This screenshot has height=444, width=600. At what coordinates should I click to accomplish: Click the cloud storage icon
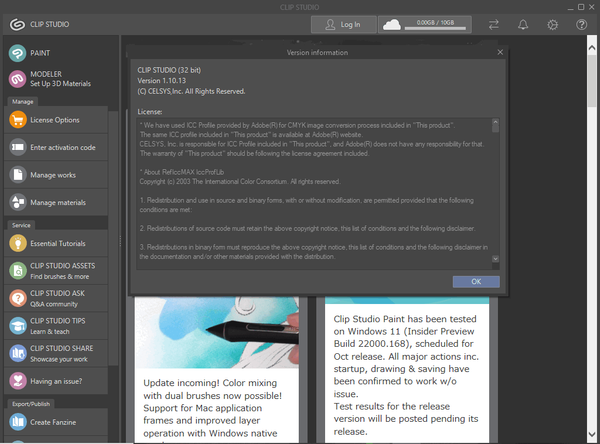click(x=392, y=25)
